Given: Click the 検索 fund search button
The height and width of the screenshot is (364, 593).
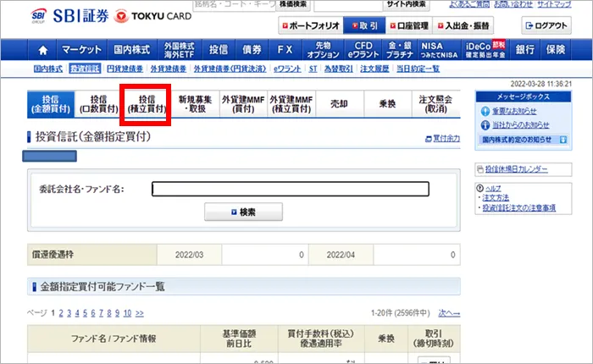Looking at the screenshot, I should [244, 212].
